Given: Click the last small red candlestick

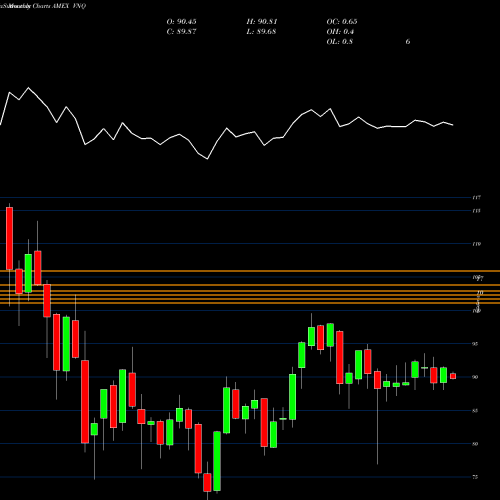Looking at the screenshot, I should tap(453, 376).
